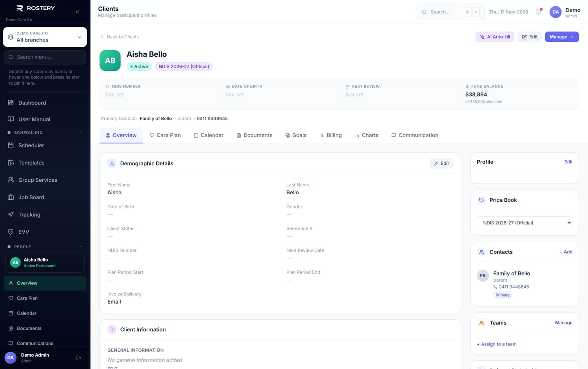Open the notifications bell
This screenshot has width=588, height=369.
pos(539,12)
